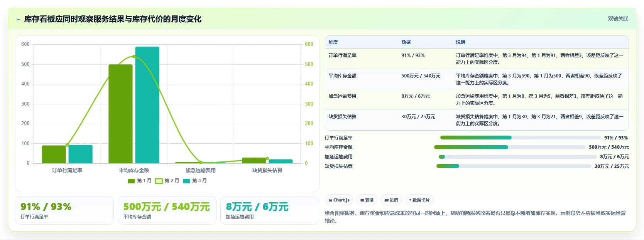Toggle the 第2月 legend entry

coord(167,181)
